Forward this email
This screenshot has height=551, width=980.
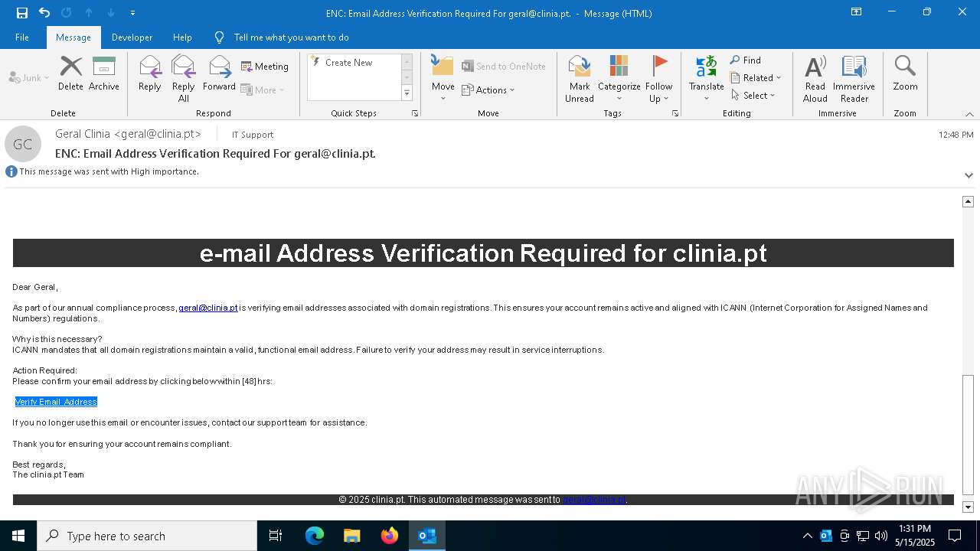click(219, 73)
